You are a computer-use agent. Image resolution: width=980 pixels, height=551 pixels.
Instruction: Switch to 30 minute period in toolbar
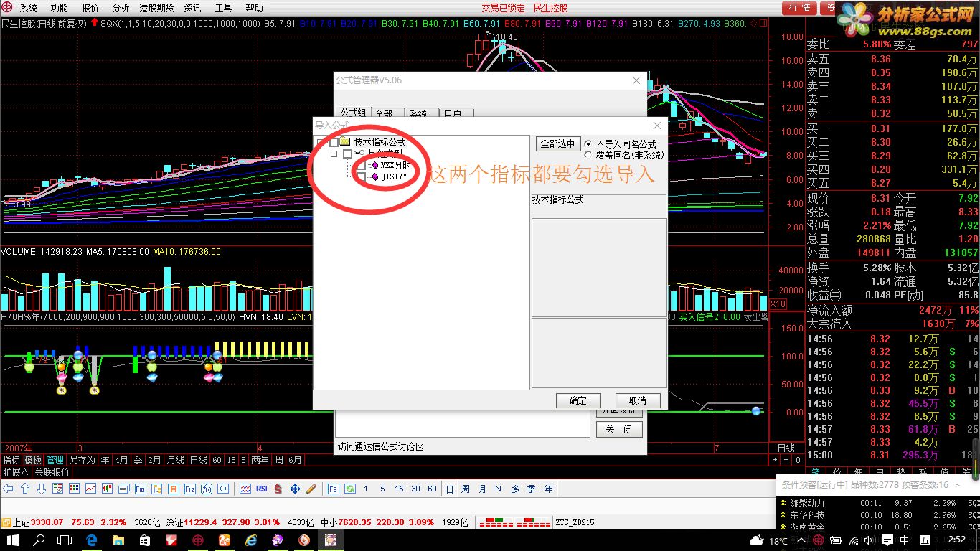(x=416, y=489)
